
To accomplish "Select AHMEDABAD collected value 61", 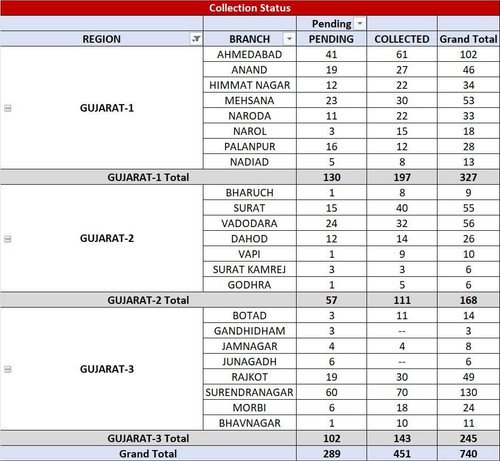I will pos(402,54).
